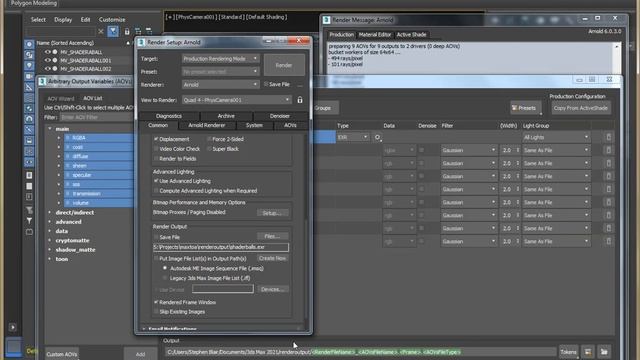Tick the Save File checkbox beside Renderer
640x360 pixels.
[x=266, y=84]
